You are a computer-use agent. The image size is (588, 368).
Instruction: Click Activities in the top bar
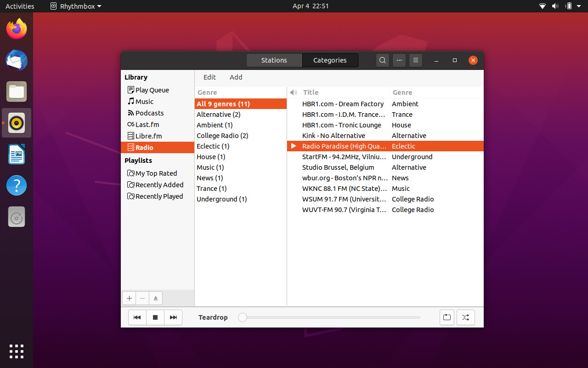[20, 6]
